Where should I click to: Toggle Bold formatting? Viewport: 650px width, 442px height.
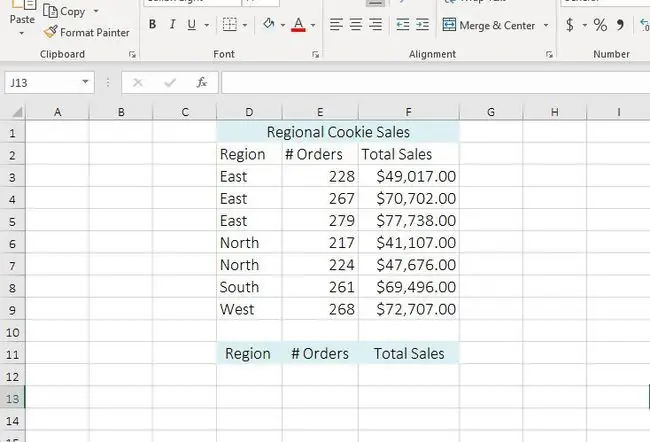(153, 25)
